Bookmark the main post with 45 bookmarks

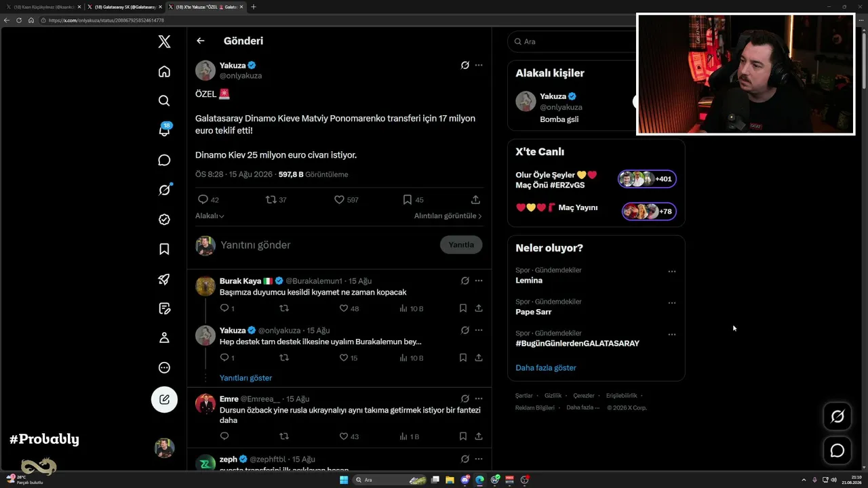click(x=413, y=200)
